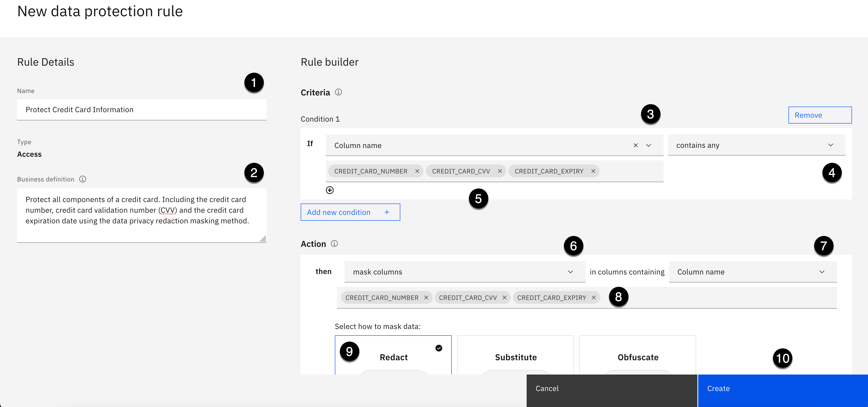Click the Criteria info icon
The image size is (868, 407).
tap(338, 92)
